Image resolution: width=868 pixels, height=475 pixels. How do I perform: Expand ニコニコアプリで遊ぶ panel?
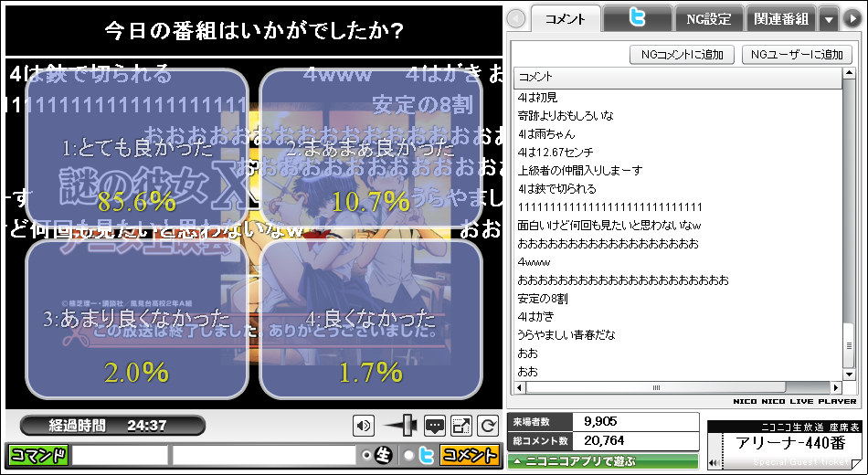point(603,461)
